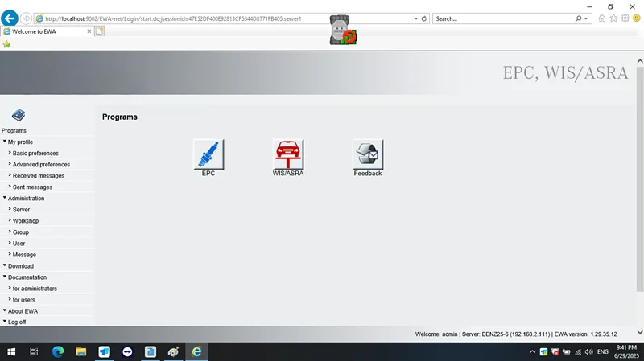The image size is (644, 361).
Task: Click the ENG language indicator
Action: (602, 351)
